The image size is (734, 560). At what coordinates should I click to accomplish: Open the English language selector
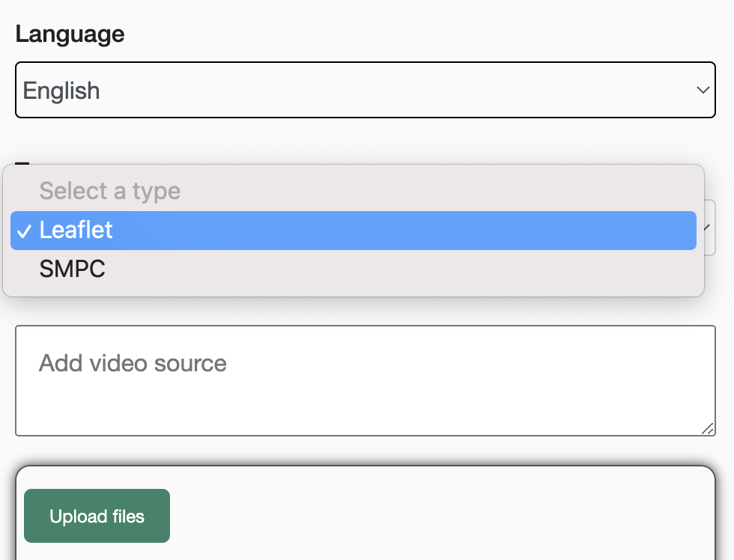366,90
